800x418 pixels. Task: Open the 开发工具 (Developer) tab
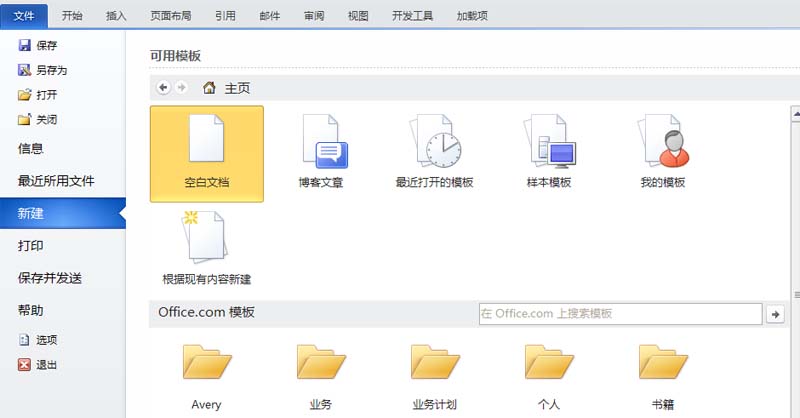point(412,16)
